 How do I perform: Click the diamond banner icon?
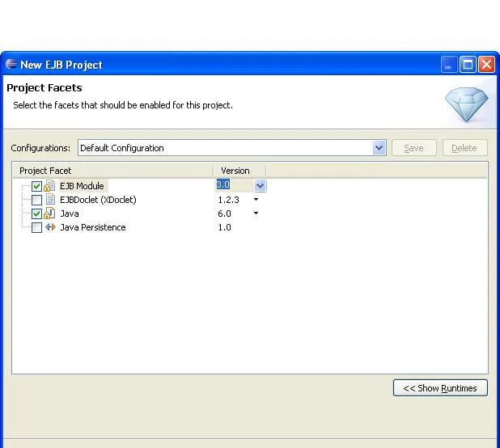(466, 103)
